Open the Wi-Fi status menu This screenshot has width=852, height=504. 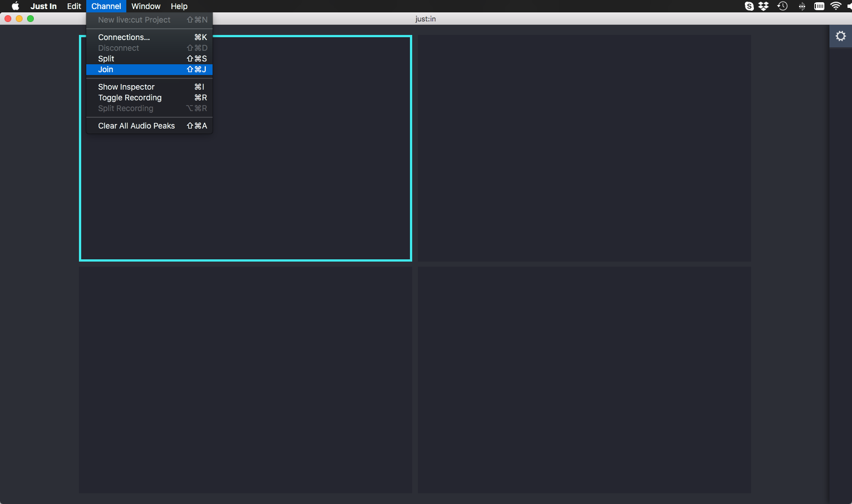(836, 6)
